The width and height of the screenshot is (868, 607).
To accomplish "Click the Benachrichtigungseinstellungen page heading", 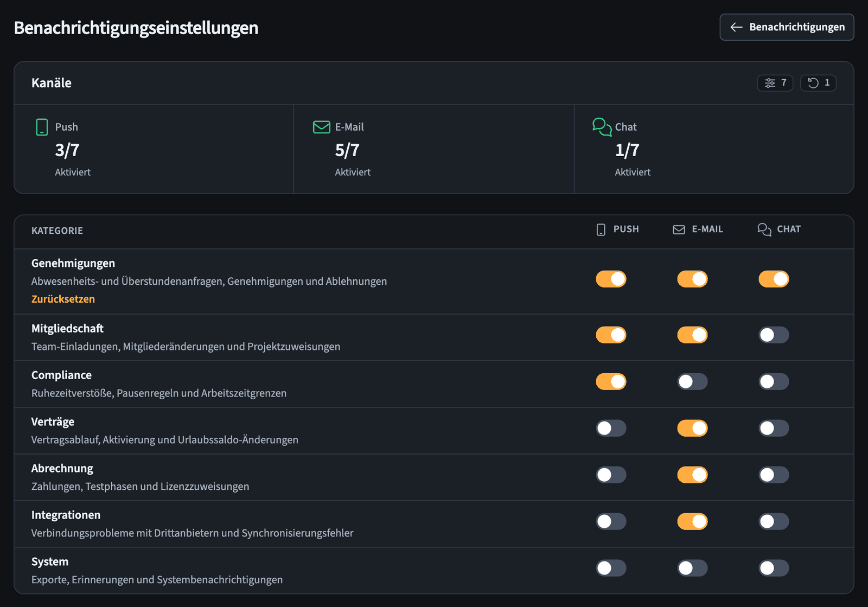I will click(136, 28).
